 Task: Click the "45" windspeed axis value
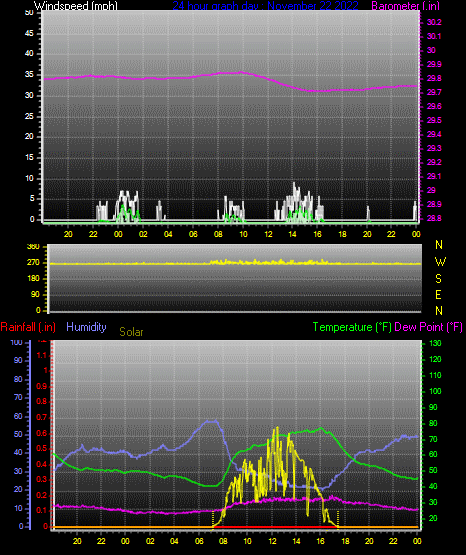[29, 34]
